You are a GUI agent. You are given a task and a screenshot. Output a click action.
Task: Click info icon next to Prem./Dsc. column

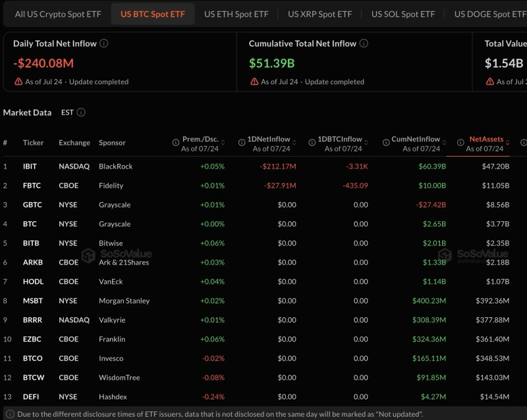[x=175, y=143]
